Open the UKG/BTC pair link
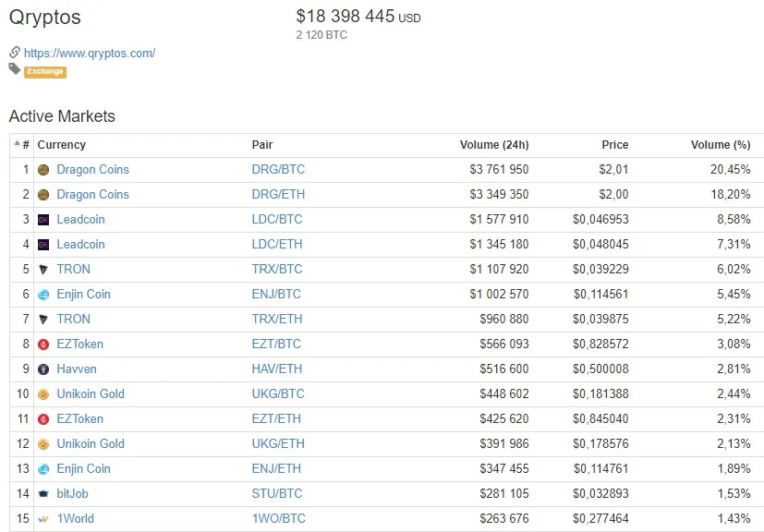The width and height of the screenshot is (764, 532). pyautogui.click(x=278, y=393)
